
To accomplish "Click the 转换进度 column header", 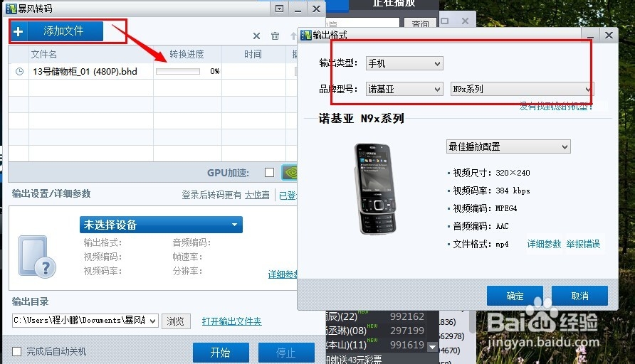I will click(187, 54).
